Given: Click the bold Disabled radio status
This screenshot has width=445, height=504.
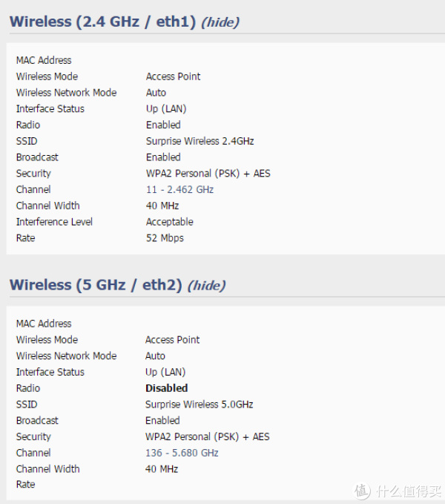Looking at the screenshot, I should 166,388.
